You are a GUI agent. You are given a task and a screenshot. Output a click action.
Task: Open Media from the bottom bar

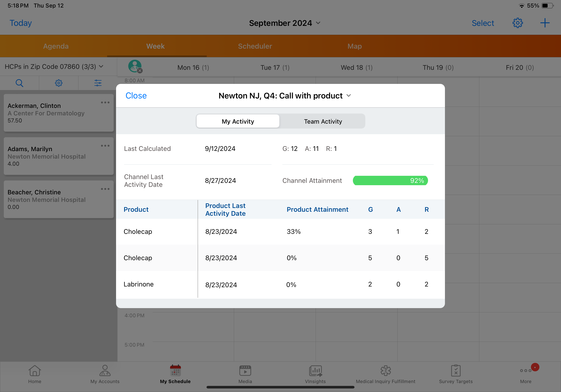click(245, 374)
